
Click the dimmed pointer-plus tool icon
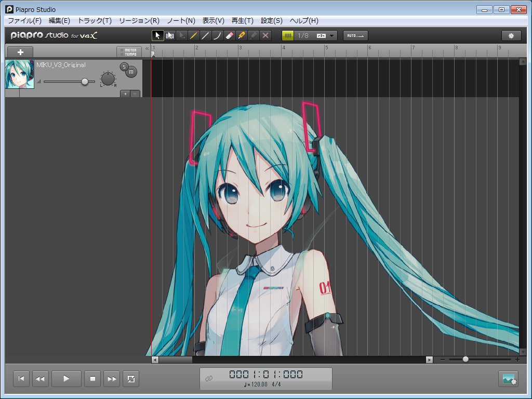coord(182,36)
